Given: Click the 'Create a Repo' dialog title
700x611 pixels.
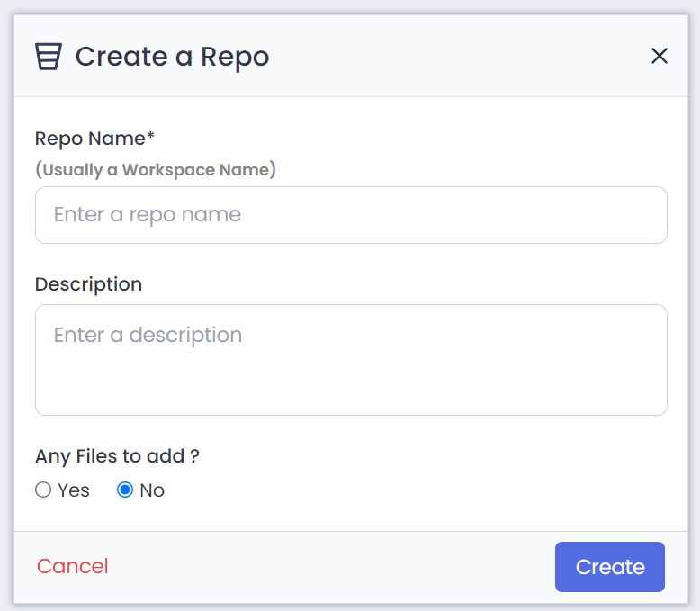Looking at the screenshot, I should pos(172,57).
